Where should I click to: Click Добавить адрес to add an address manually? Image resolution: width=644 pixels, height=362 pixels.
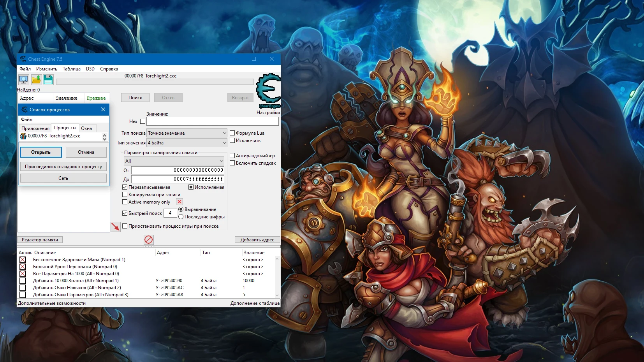tap(257, 239)
